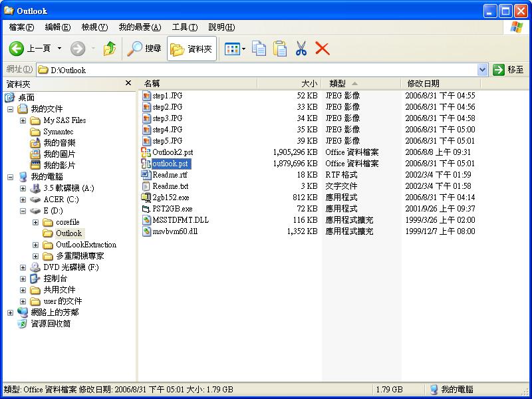
Task: Open the 檢視(V) menu
Action: pyautogui.click(x=94, y=27)
